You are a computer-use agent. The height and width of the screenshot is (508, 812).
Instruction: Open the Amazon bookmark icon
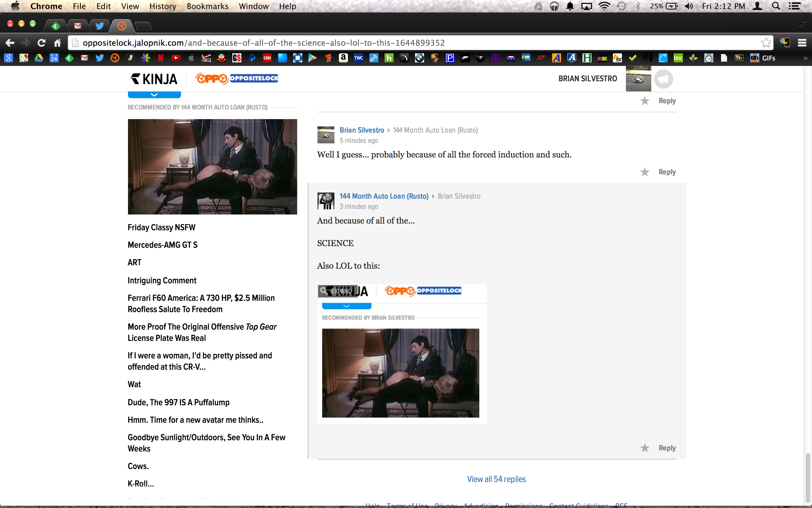(343, 58)
